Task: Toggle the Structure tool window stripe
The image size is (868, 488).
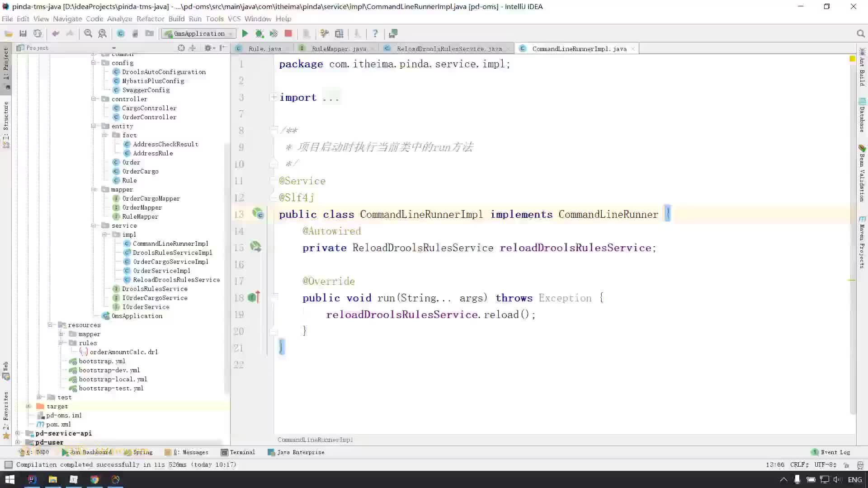Action: coord(6,124)
